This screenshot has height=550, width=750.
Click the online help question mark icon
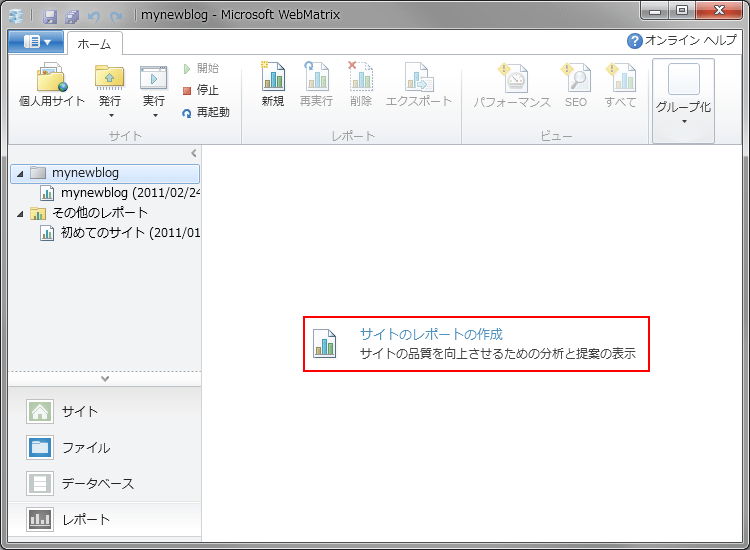point(634,41)
